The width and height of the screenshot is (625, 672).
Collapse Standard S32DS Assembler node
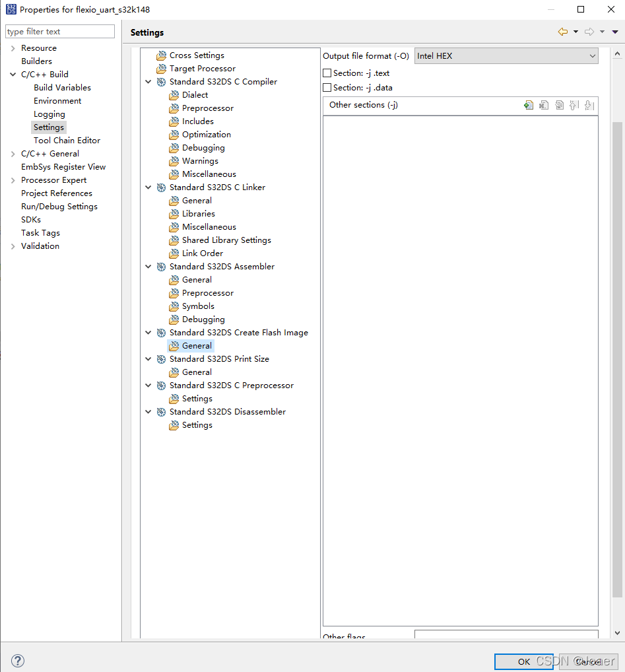pyautogui.click(x=148, y=267)
